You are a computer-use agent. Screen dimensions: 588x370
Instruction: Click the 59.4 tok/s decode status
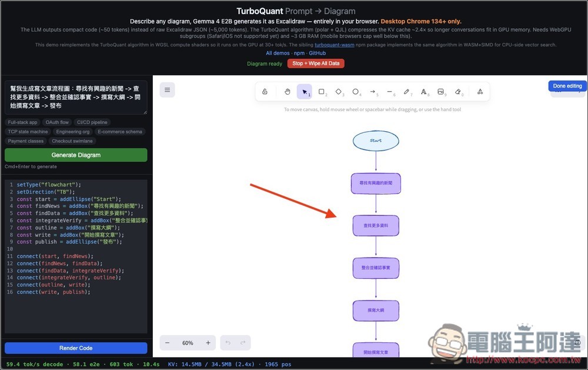click(x=35, y=364)
